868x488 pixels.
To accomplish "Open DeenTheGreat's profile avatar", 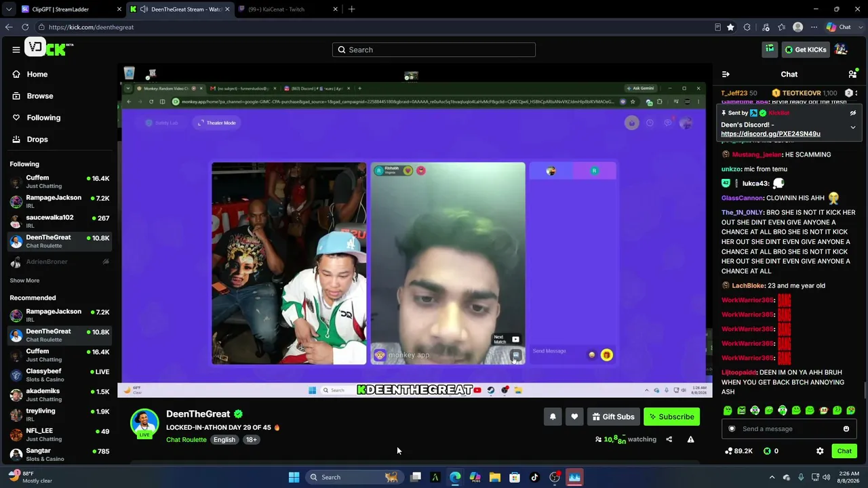I will (144, 423).
